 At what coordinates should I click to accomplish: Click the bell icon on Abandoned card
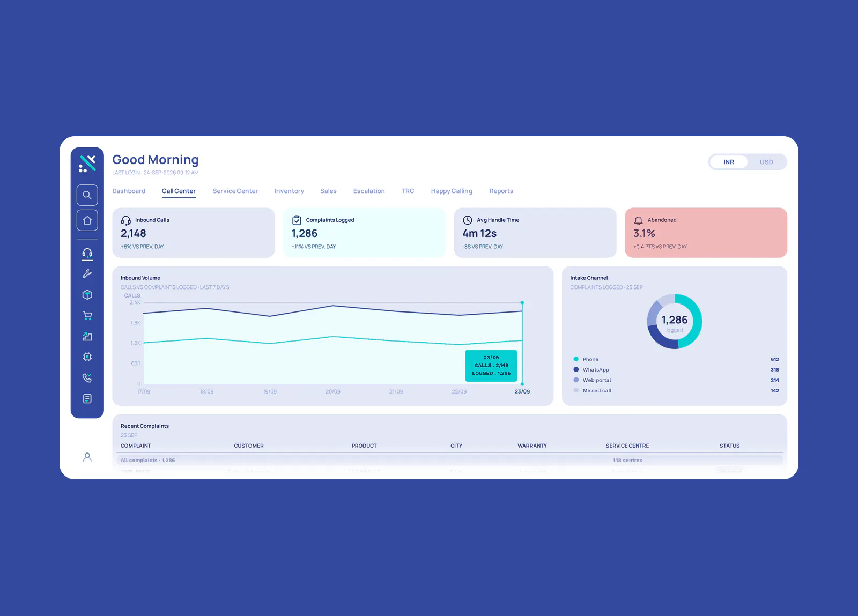point(638,220)
